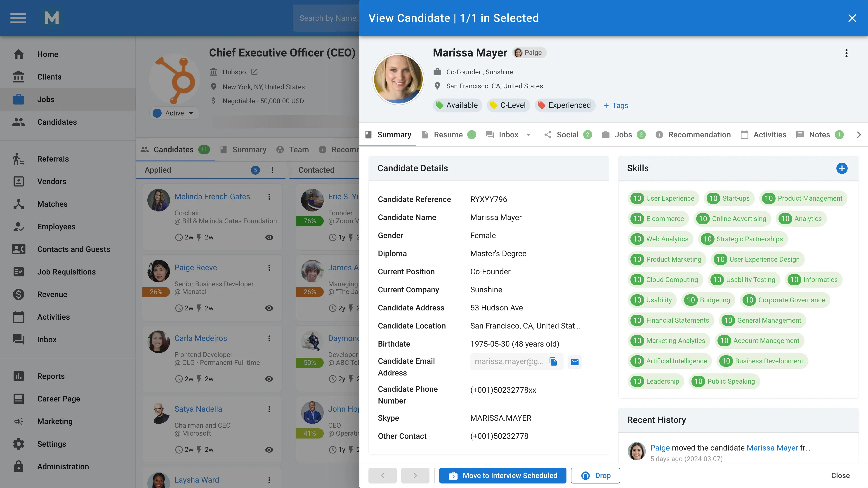Open Applied column three-dot menu

coord(272,170)
